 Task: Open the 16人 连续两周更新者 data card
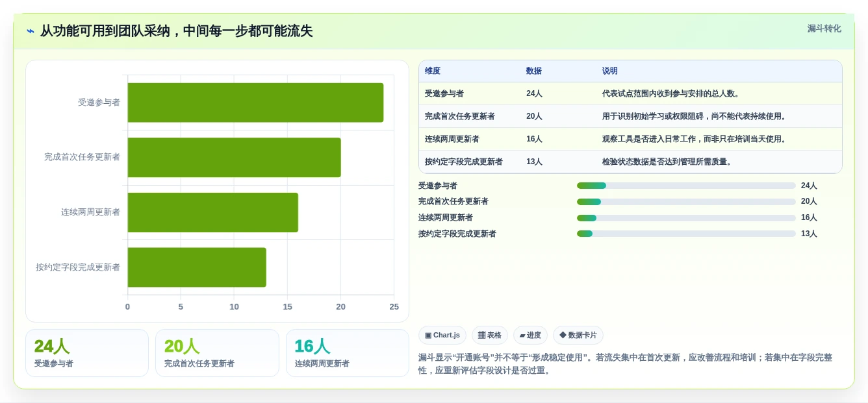(348, 353)
